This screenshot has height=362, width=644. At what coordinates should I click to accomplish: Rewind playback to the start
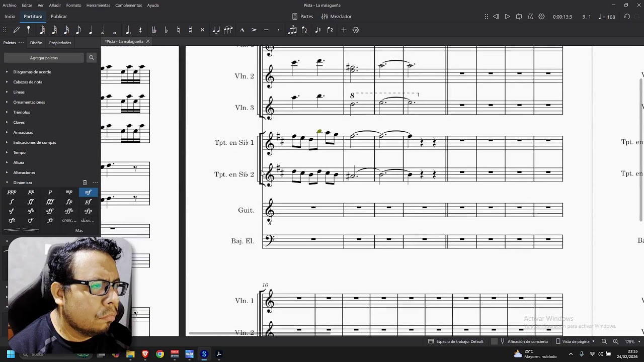coord(496,17)
